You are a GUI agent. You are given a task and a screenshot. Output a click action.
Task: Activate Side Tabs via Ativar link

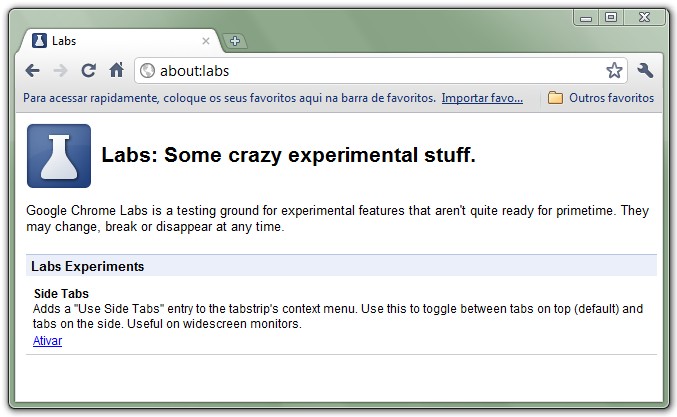47,341
